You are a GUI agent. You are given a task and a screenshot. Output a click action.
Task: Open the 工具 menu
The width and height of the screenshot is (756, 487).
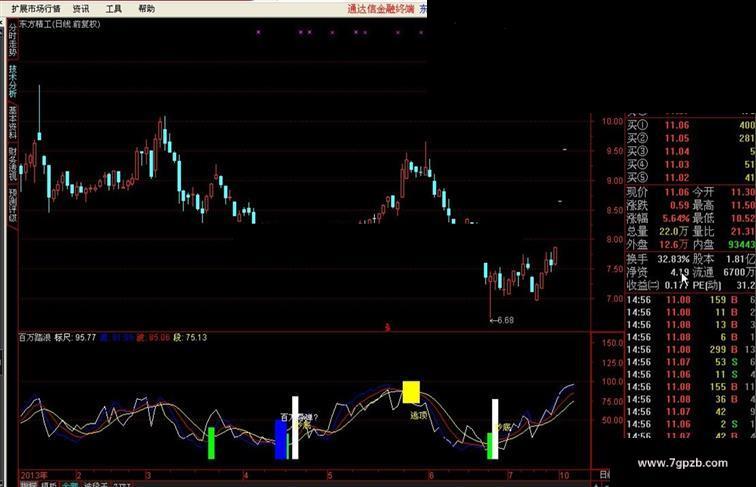coord(114,9)
